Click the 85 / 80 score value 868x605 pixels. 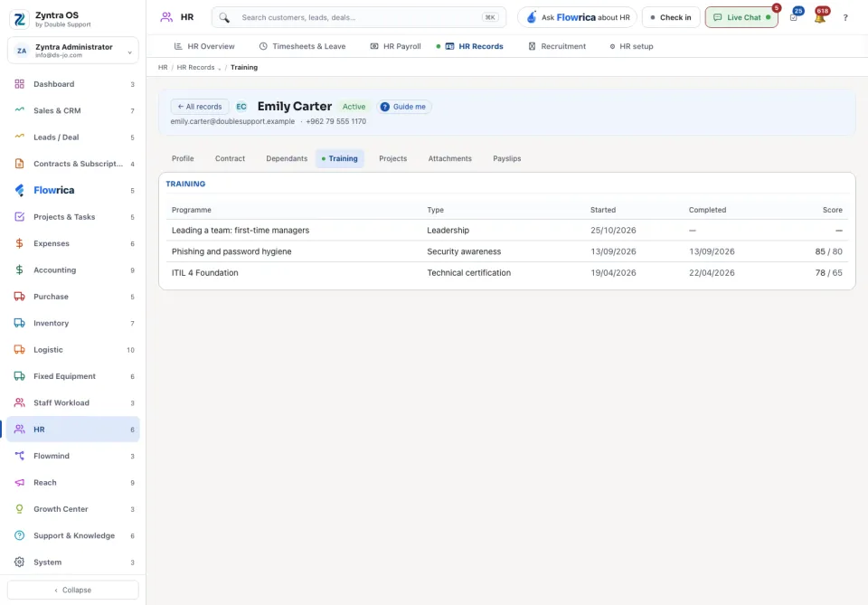[829, 251]
